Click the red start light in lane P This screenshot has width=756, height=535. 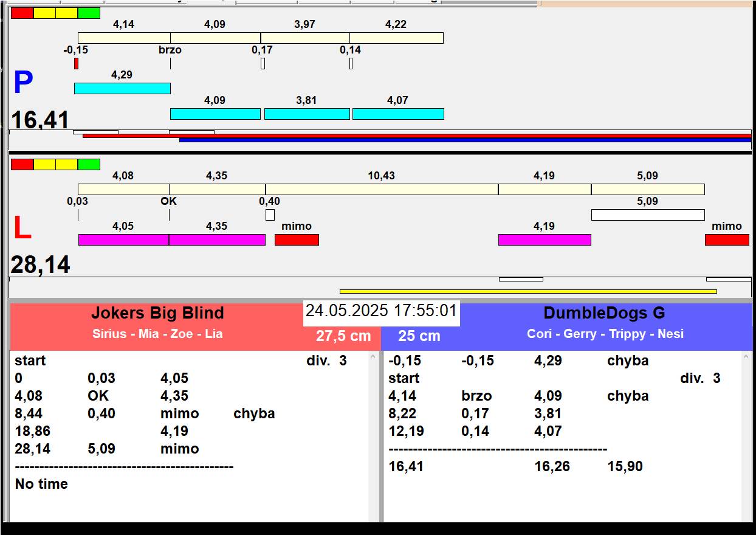[22, 13]
